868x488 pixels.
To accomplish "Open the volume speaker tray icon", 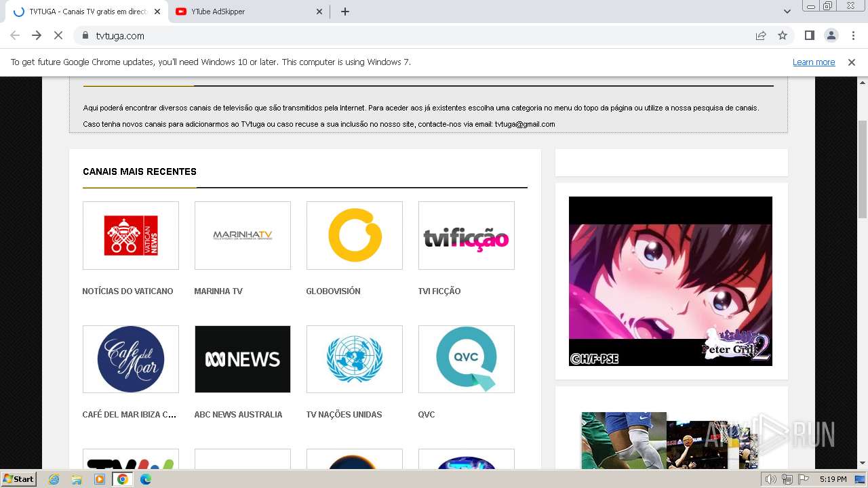I will [771, 479].
